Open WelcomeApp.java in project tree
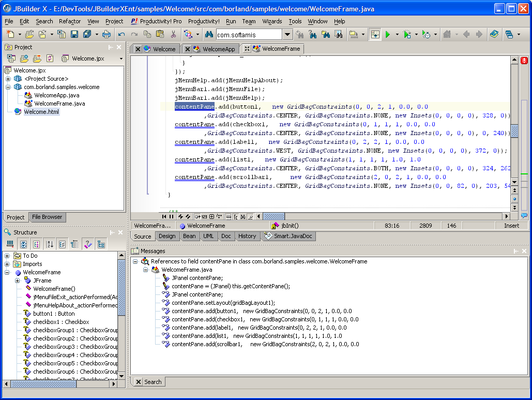The image size is (532, 400). [x=56, y=95]
